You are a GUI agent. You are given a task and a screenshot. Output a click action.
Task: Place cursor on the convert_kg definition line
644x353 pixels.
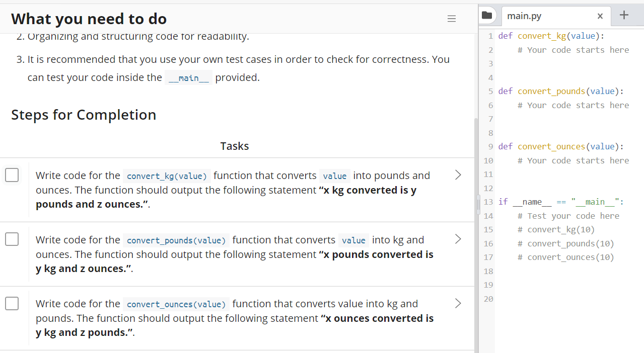coord(551,36)
